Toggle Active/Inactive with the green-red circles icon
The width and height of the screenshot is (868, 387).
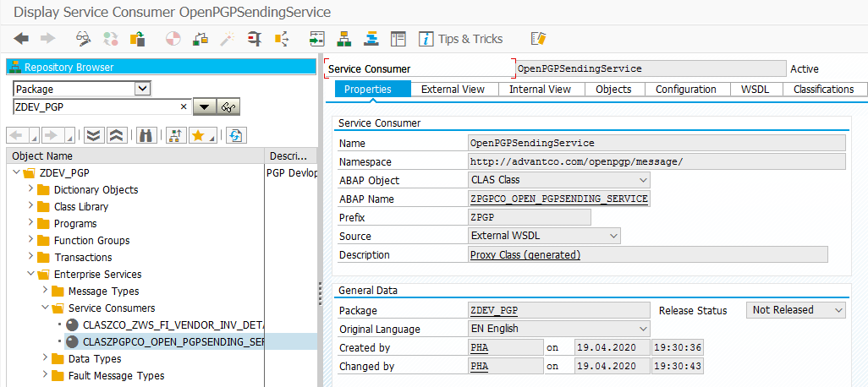(x=111, y=39)
